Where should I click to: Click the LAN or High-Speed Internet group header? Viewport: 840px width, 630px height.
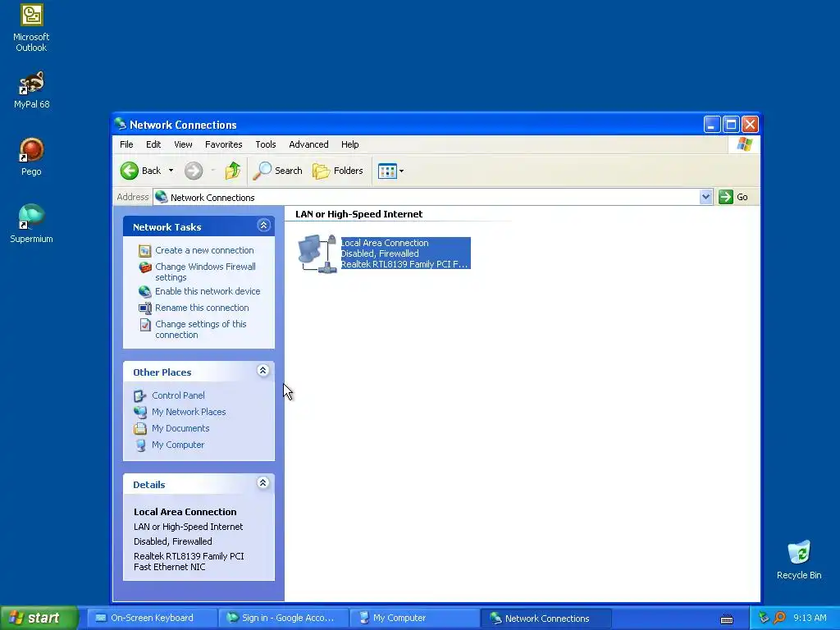click(359, 214)
